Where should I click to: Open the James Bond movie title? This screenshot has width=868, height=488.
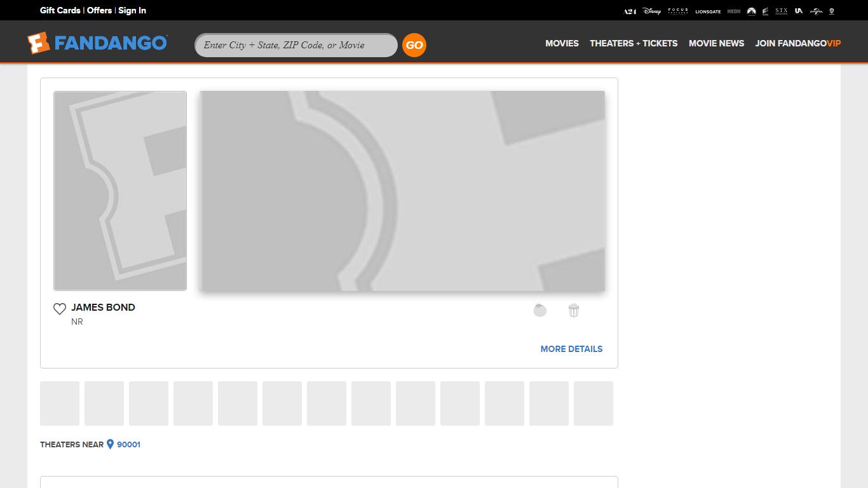(103, 308)
